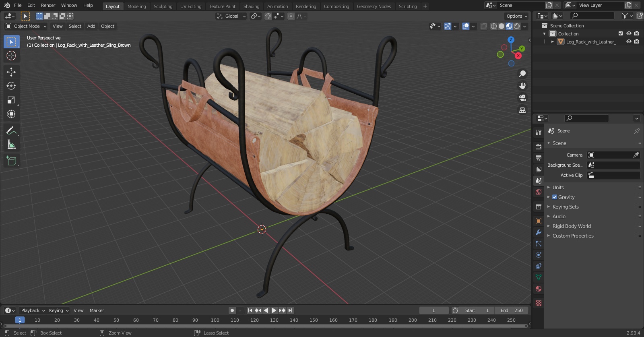Open the Modifiers properties tab

pyautogui.click(x=539, y=232)
